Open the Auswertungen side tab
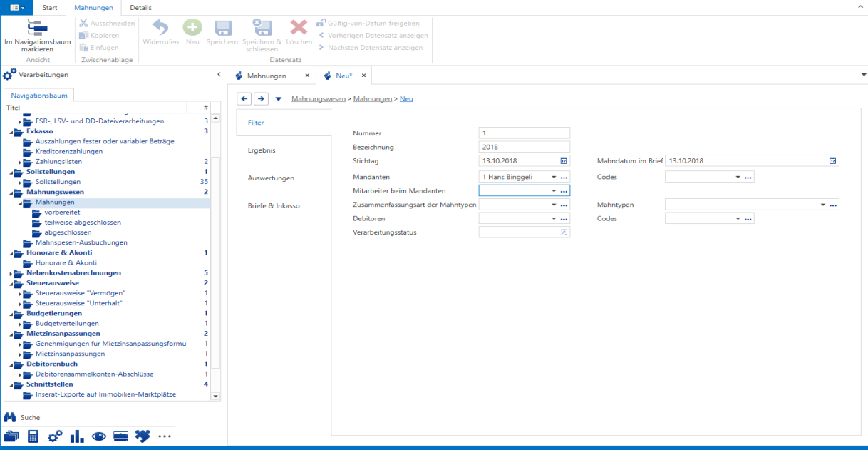 [x=271, y=178]
